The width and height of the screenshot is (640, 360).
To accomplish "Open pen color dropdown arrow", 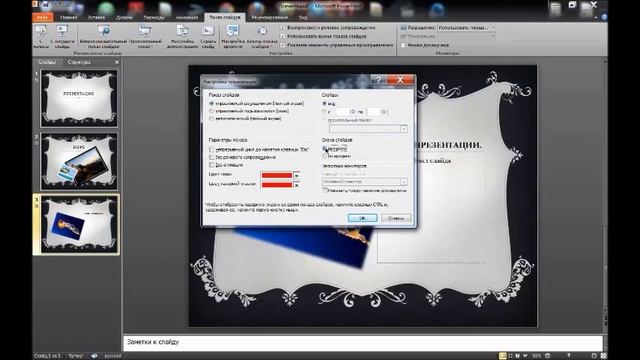I will [297, 176].
